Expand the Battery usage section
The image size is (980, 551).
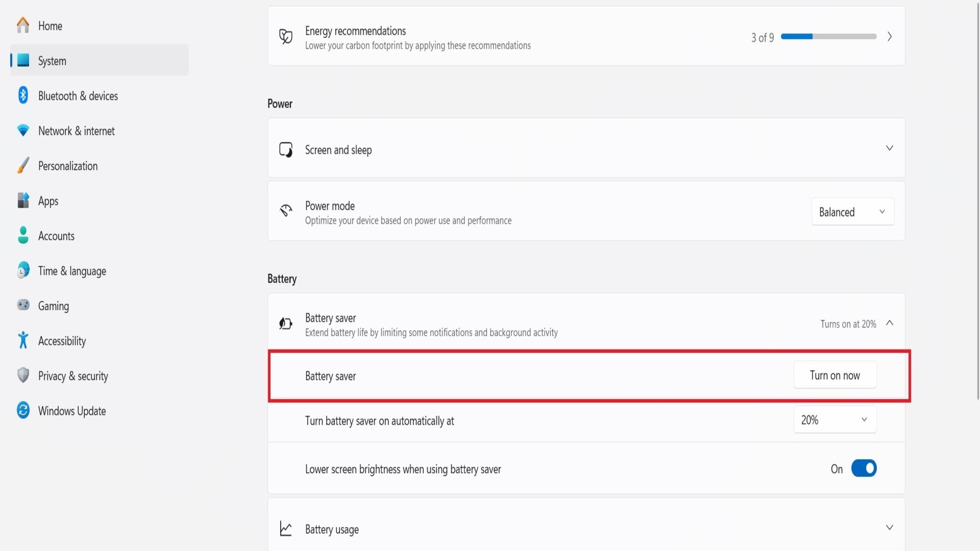889,528
